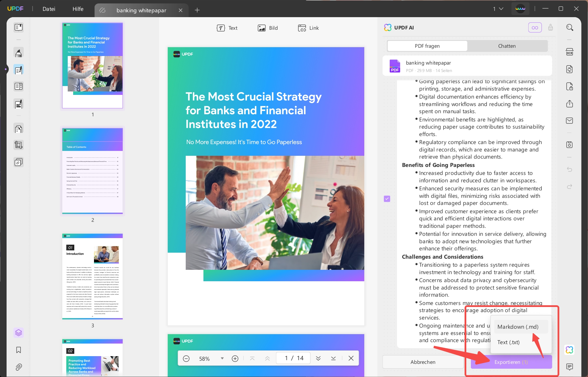
Task: Click the share/export icon in right sidebar
Action: point(569,103)
